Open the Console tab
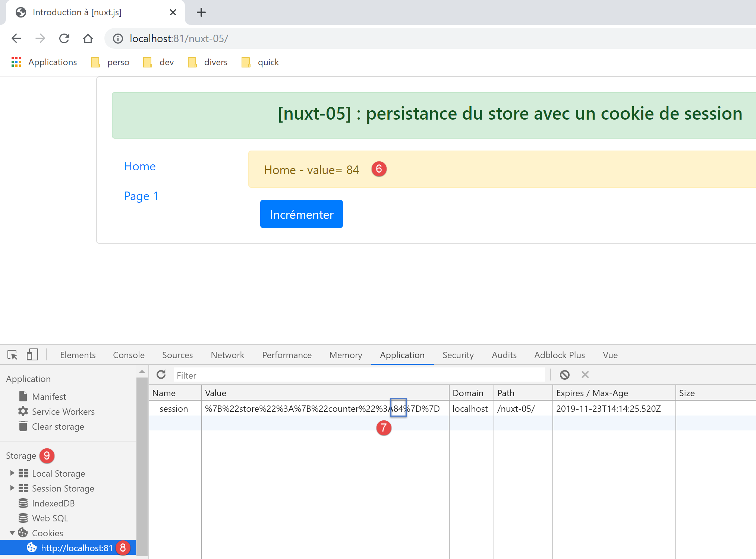 (x=129, y=355)
